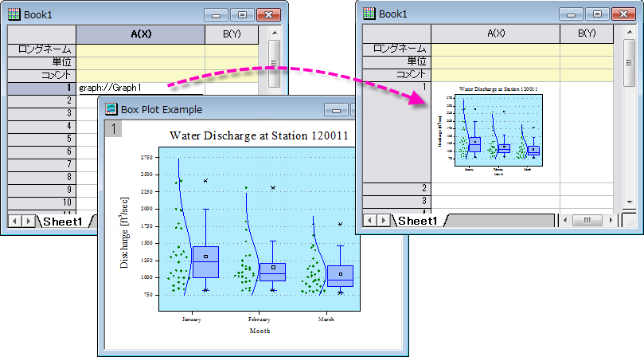This screenshot has height=357, width=644.
Task: Minimize the left Book1 window
Action: 216,15
